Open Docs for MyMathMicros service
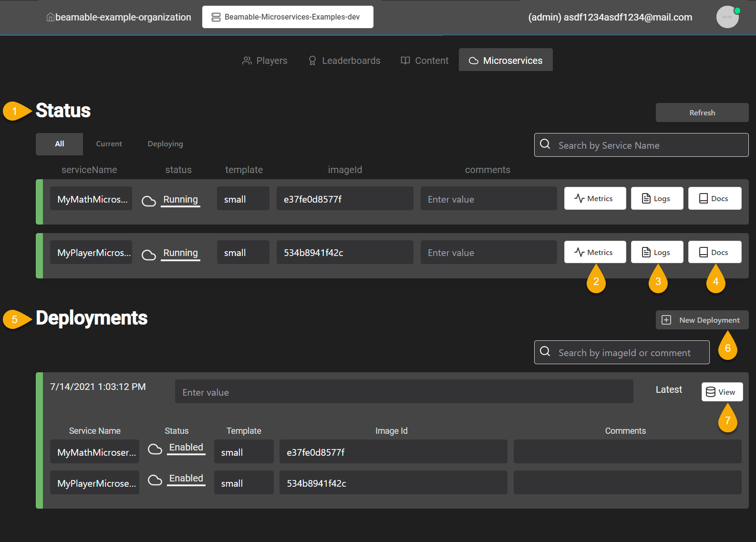Image resolution: width=756 pixels, height=542 pixels. tap(715, 198)
